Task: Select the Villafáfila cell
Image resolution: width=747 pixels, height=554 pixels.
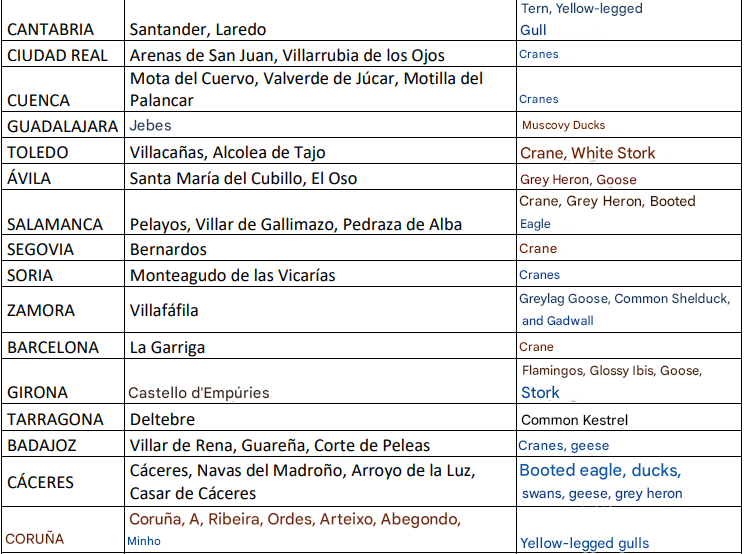Action: click(164, 311)
